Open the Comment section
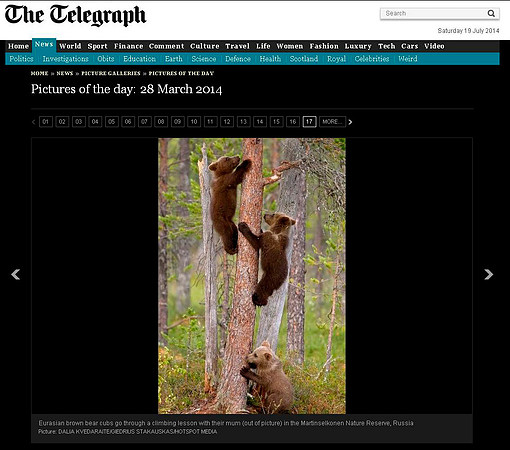510x450 pixels. point(166,46)
